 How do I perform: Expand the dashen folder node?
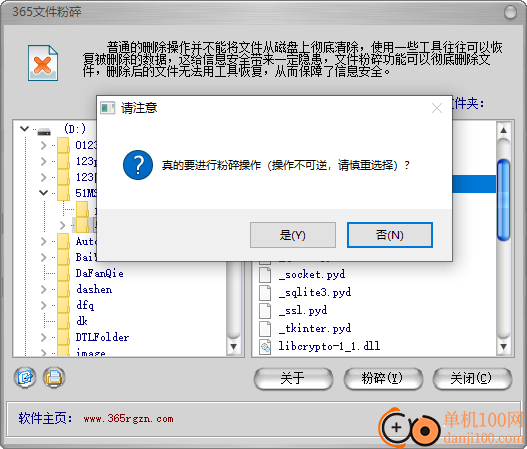click(43, 289)
